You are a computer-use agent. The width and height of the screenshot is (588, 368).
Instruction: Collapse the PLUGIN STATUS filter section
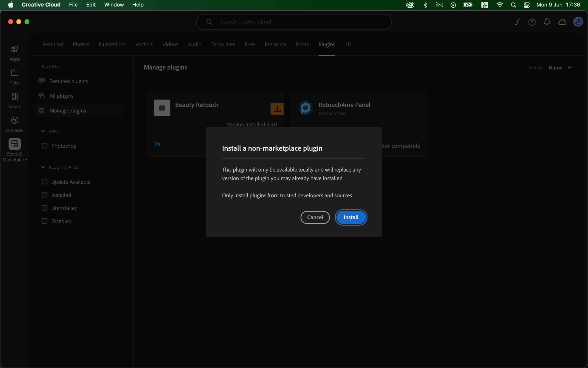click(43, 167)
